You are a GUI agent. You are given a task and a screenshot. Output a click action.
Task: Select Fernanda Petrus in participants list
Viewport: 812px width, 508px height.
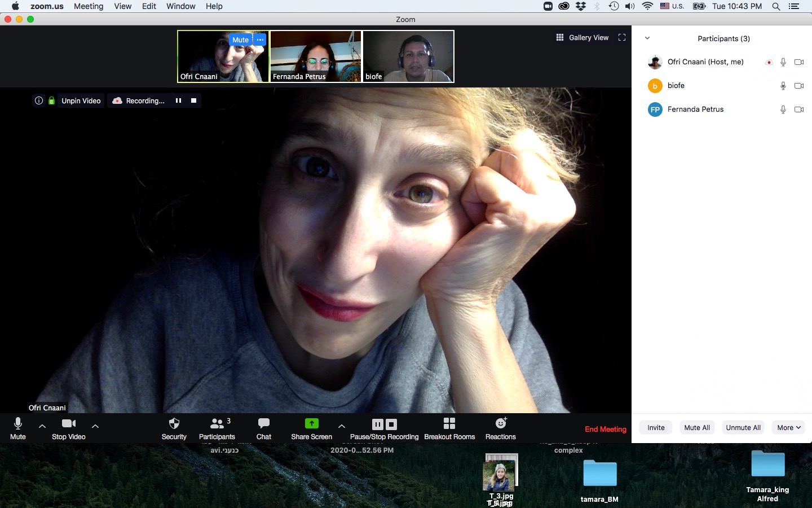point(722,110)
